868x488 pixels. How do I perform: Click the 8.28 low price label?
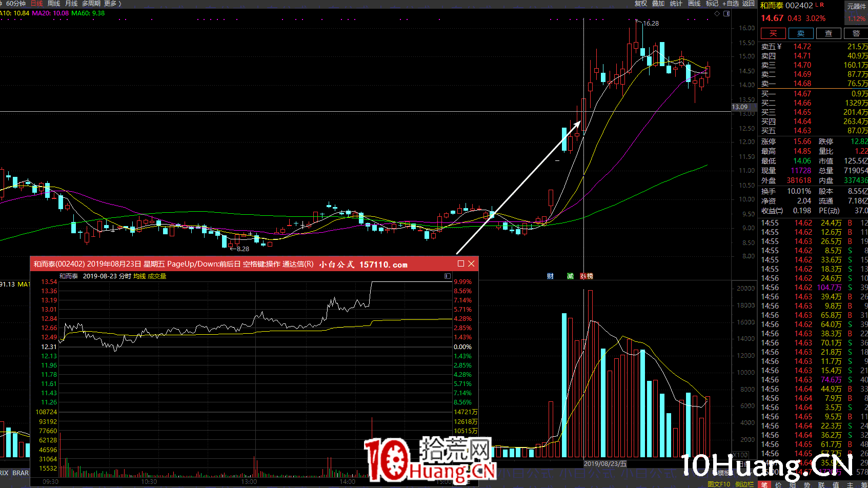(x=243, y=249)
